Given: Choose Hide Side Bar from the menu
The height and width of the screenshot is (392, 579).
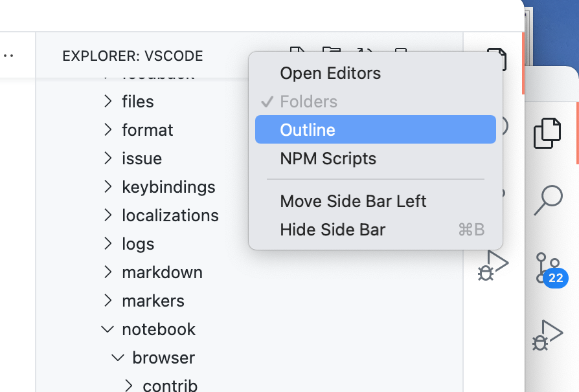Looking at the screenshot, I should pos(332,230).
